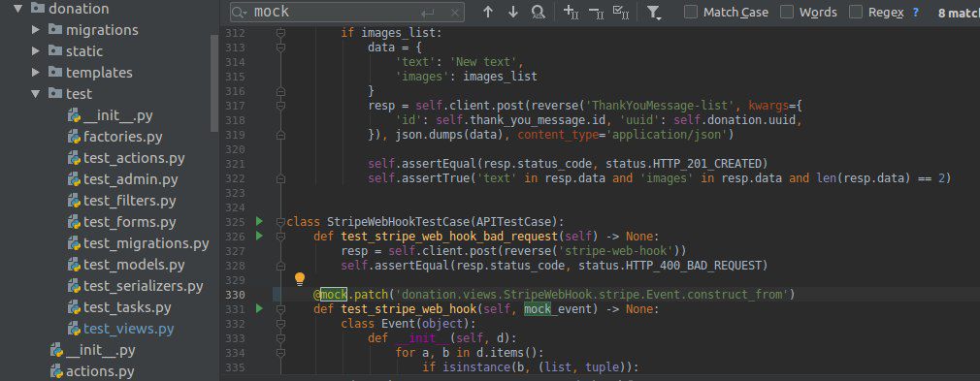Go to next occurrence with down arrow
This screenshot has height=381, width=980.
pyautogui.click(x=513, y=12)
